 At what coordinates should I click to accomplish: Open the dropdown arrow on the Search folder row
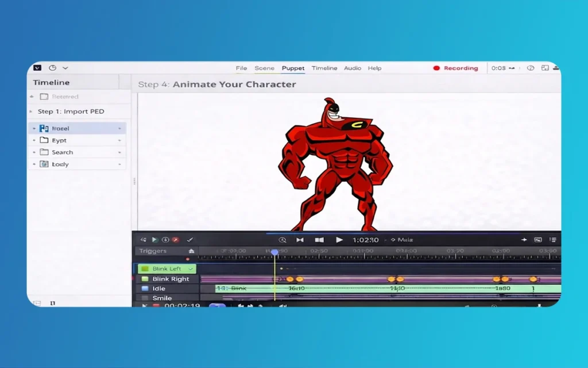pos(119,152)
